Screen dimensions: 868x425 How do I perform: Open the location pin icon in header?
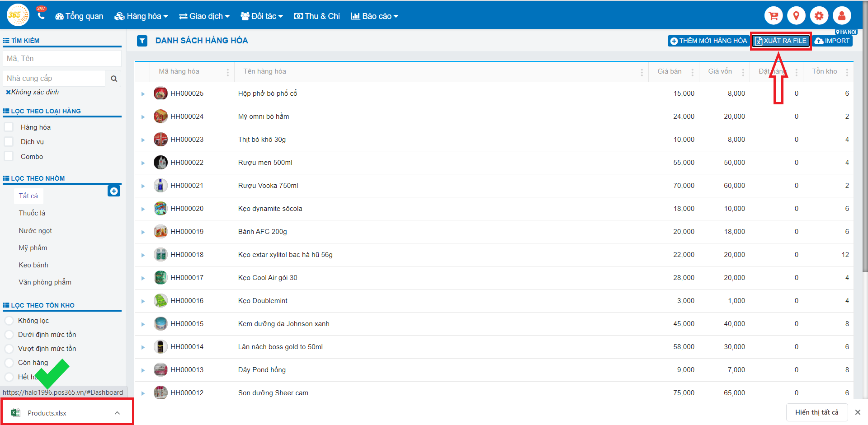796,16
